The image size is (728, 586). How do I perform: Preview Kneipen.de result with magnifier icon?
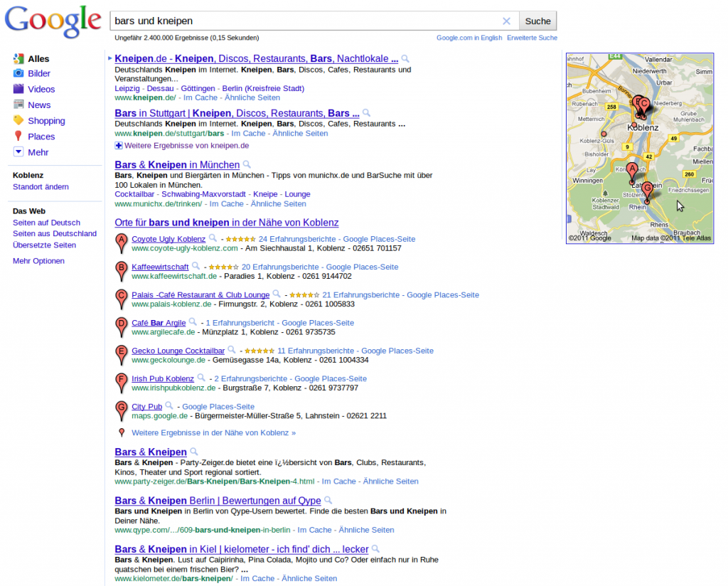tap(405, 59)
